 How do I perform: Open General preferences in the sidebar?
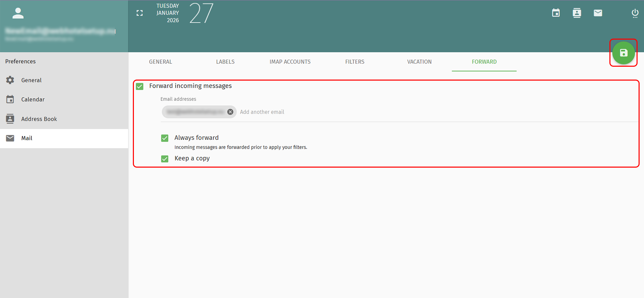coord(31,80)
